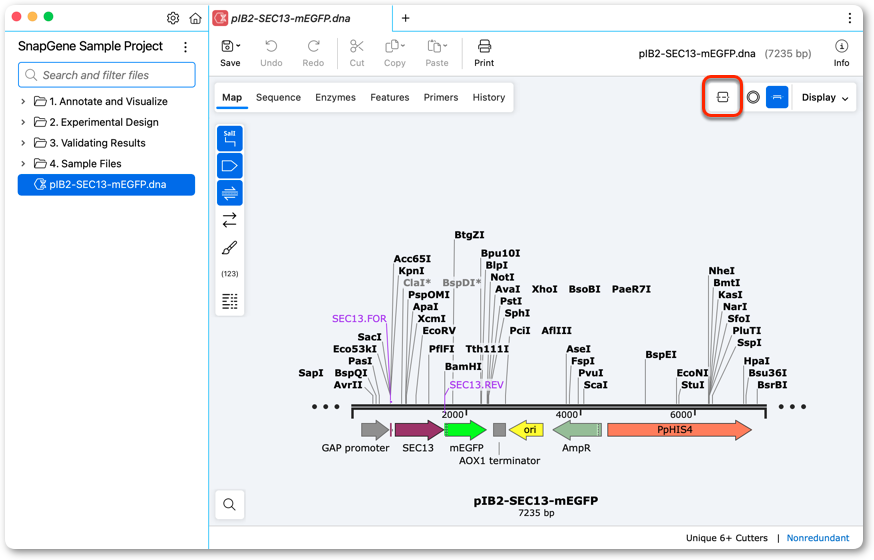Toggle Show Enzymes side button
The width and height of the screenshot is (874, 560).
230,138
